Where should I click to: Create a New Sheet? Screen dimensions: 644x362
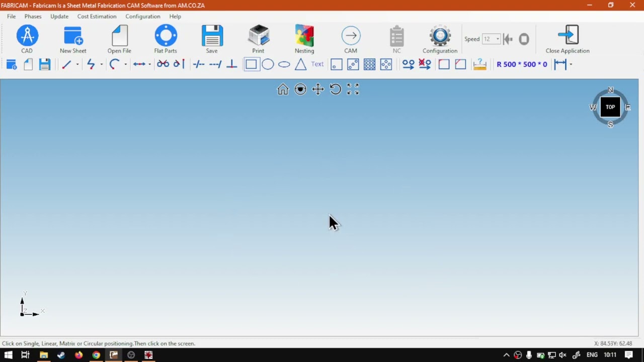click(73, 39)
